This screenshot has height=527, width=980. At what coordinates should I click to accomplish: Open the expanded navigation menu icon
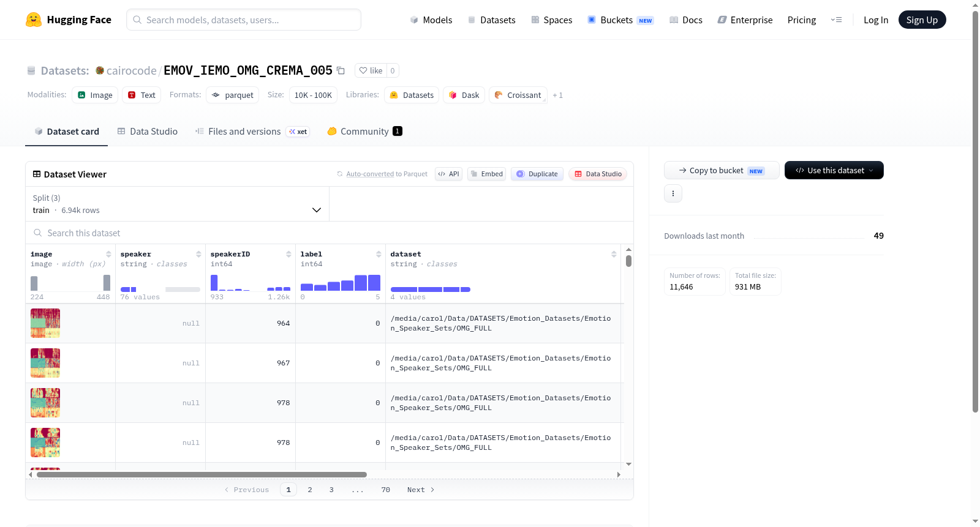click(x=836, y=20)
